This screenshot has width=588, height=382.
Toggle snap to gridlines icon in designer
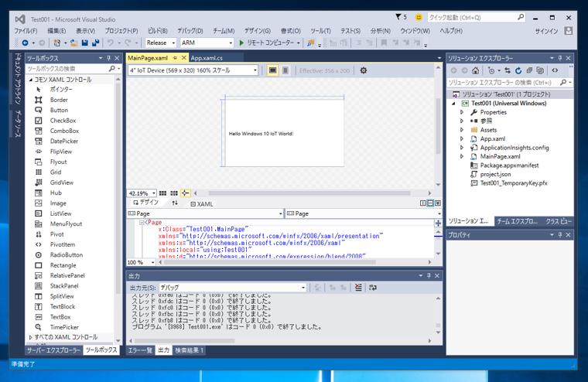174,193
